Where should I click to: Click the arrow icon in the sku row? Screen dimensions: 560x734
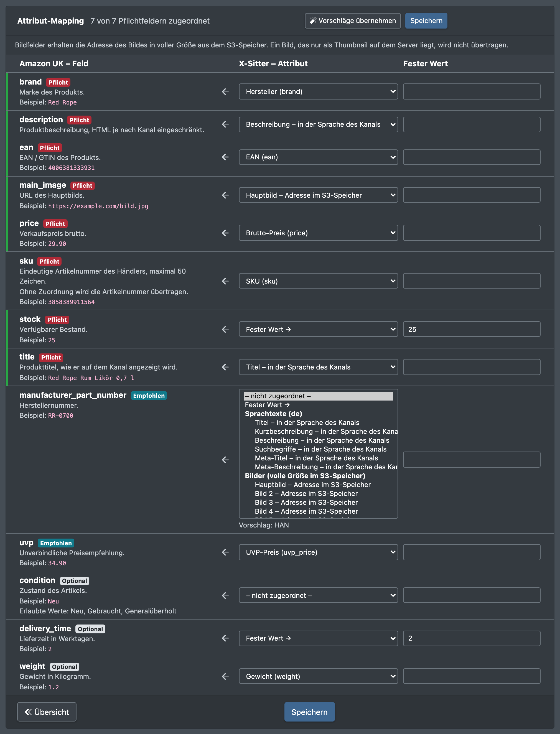pos(225,281)
